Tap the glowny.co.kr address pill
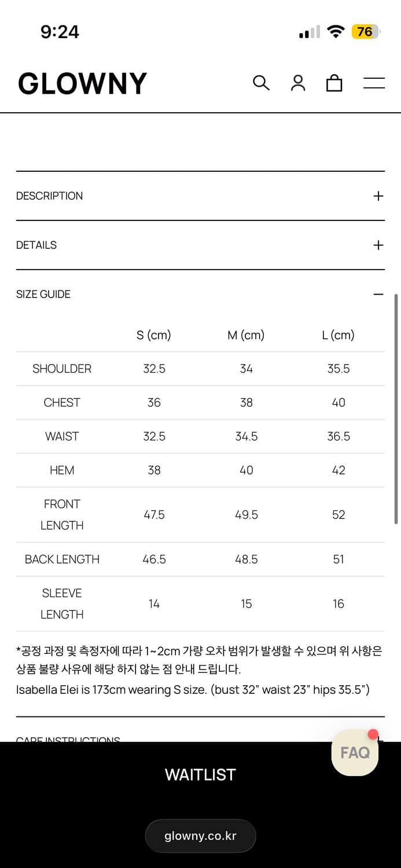This screenshot has width=401, height=868. [x=200, y=836]
